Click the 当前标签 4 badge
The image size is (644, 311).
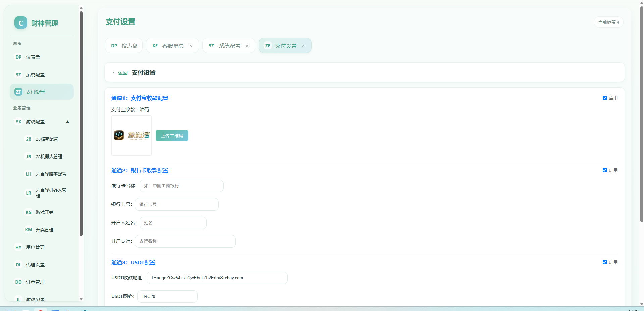click(608, 22)
